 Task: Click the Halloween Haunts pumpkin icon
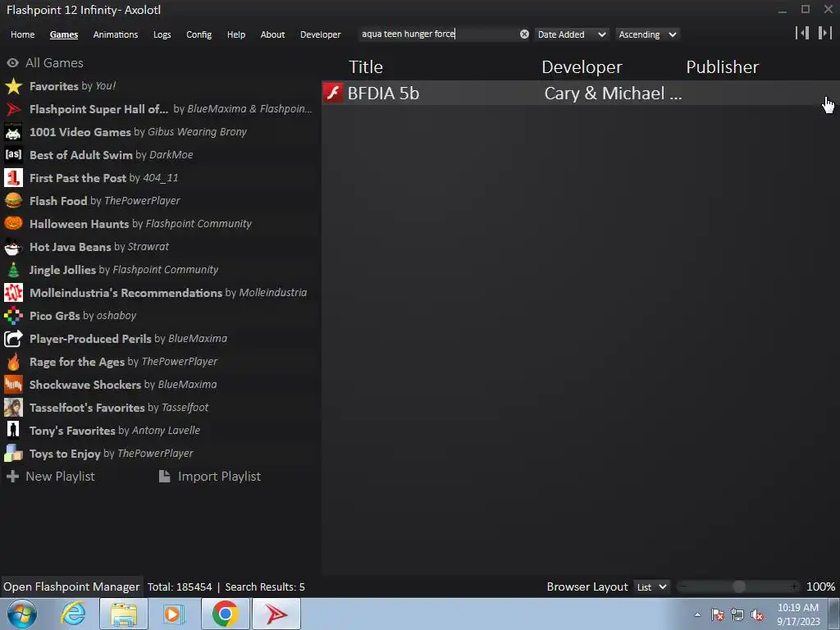pos(13,224)
